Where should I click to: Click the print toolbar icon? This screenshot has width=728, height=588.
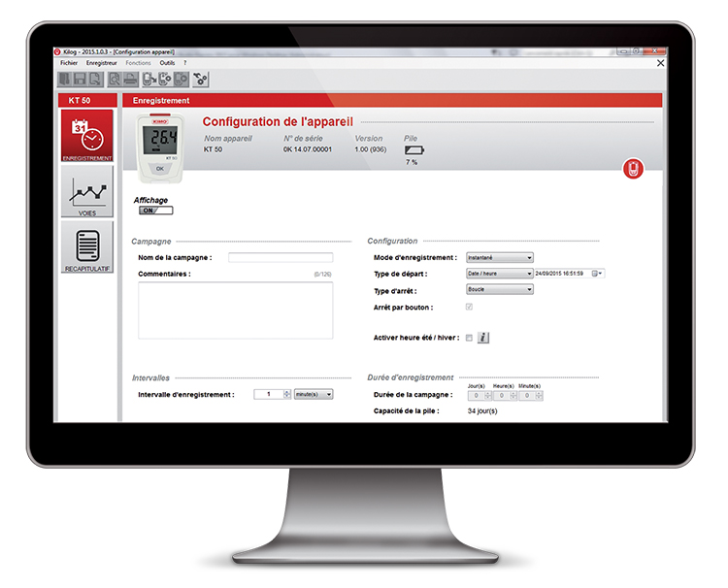pyautogui.click(x=129, y=80)
